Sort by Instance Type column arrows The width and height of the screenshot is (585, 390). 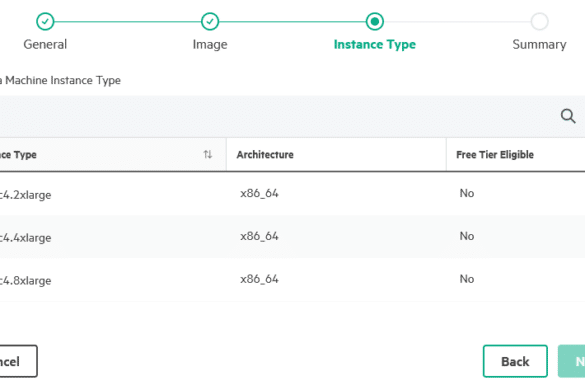pos(208,154)
